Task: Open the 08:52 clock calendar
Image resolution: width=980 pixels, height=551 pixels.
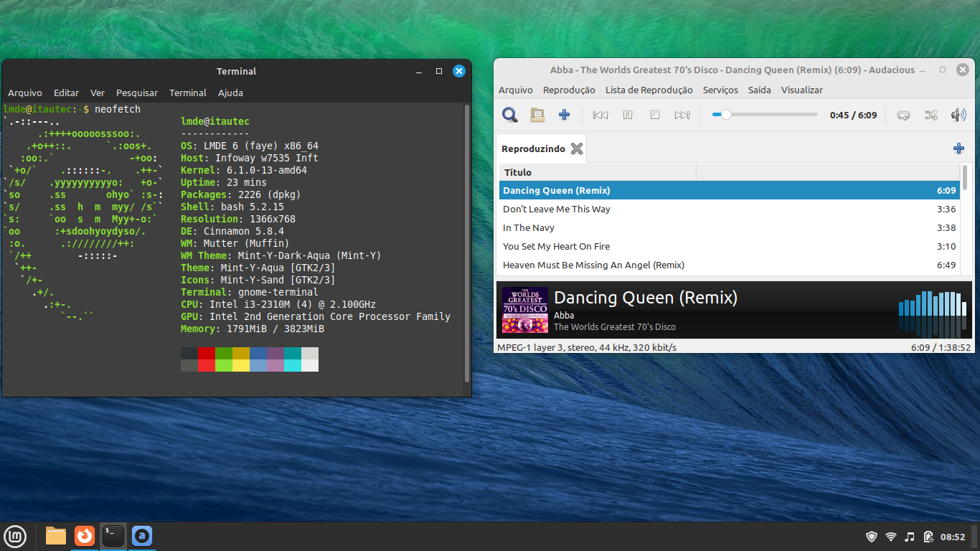Action: click(x=953, y=537)
